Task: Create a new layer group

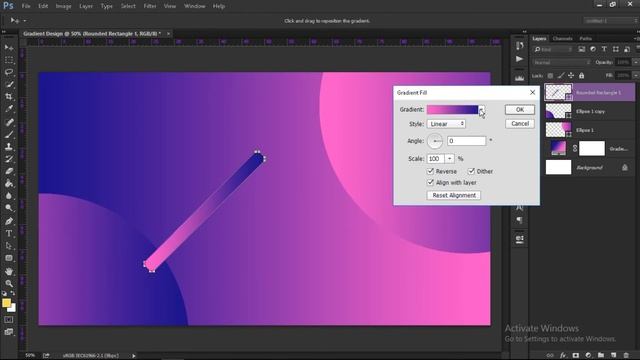Action: coord(601,356)
